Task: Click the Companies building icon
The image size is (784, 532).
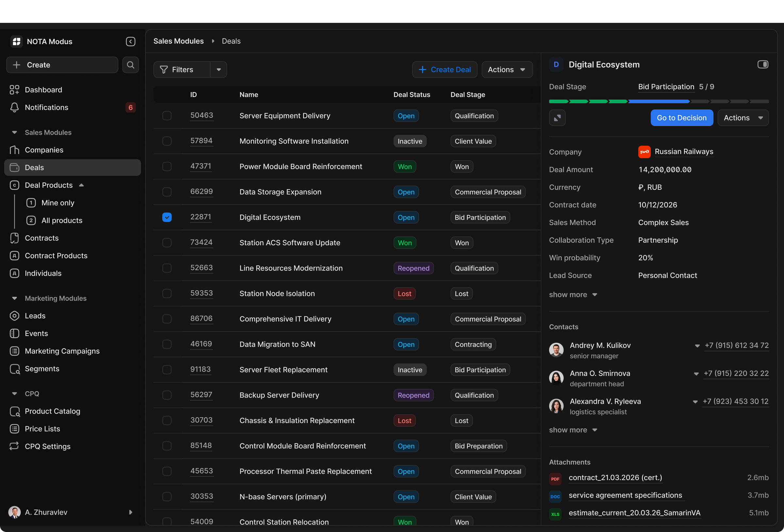Action: (14, 150)
